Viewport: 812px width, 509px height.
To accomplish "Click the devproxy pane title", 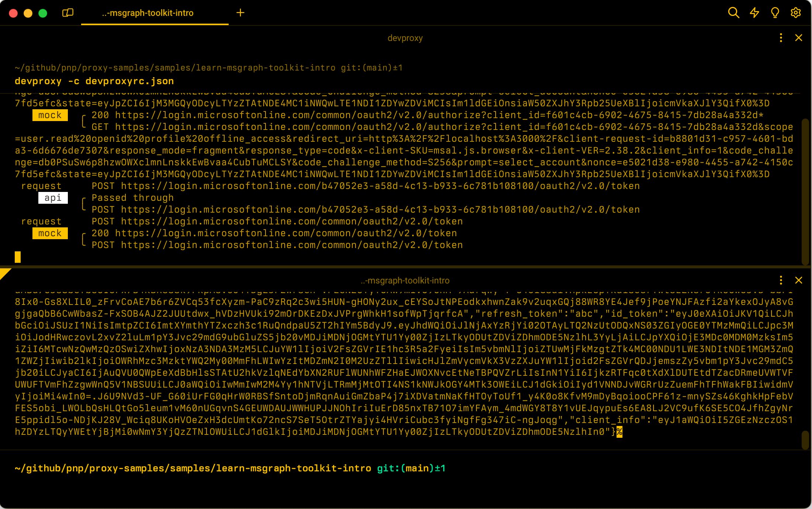I will pos(405,38).
